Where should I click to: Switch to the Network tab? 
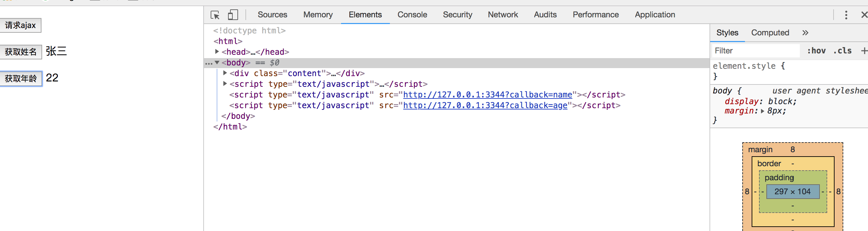click(x=503, y=15)
